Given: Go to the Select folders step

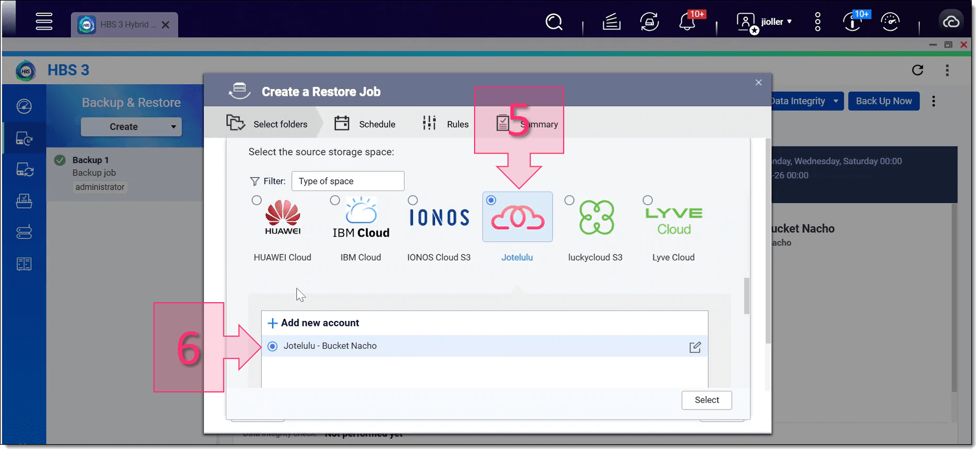Looking at the screenshot, I should point(267,123).
